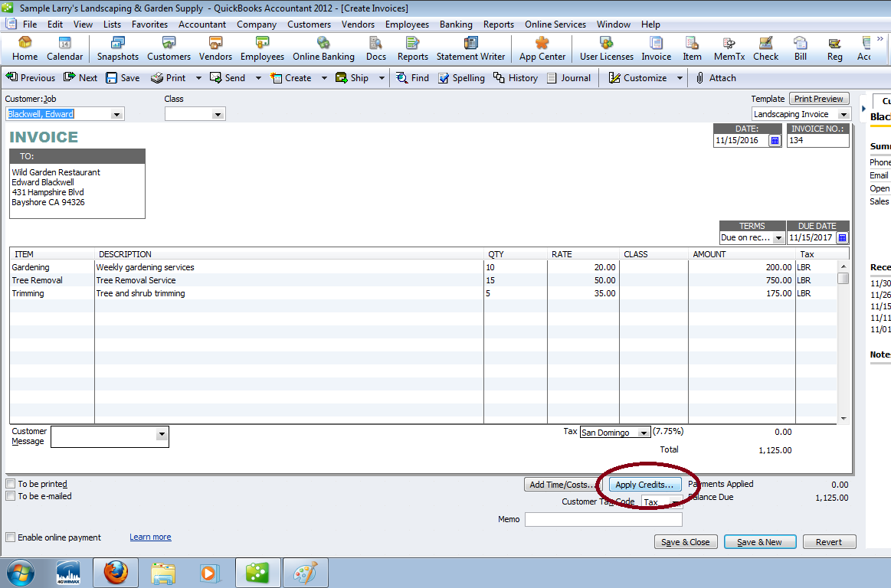Open the Vendors center icon
The width and height of the screenshot is (891, 588).
coord(215,49)
